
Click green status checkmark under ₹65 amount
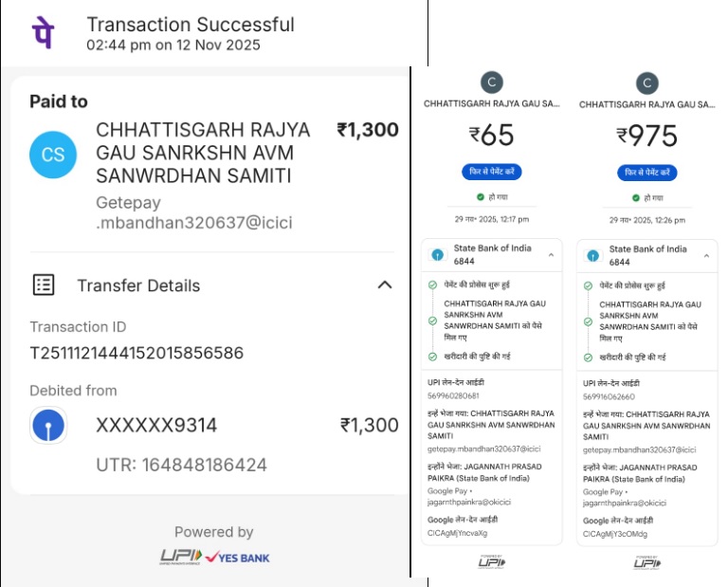pyautogui.click(x=481, y=197)
